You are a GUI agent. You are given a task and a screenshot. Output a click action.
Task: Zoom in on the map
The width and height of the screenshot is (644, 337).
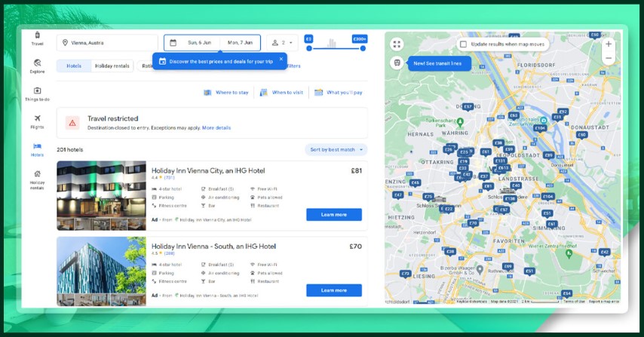click(x=609, y=44)
